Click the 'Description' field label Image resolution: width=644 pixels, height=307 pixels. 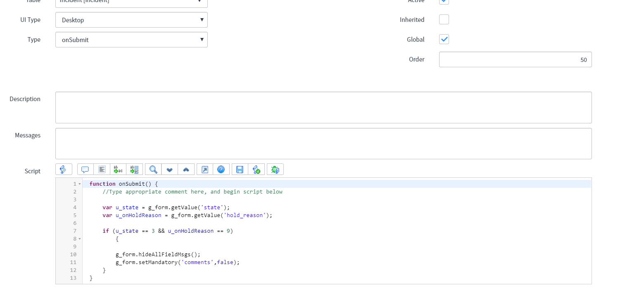coord(25,99)
